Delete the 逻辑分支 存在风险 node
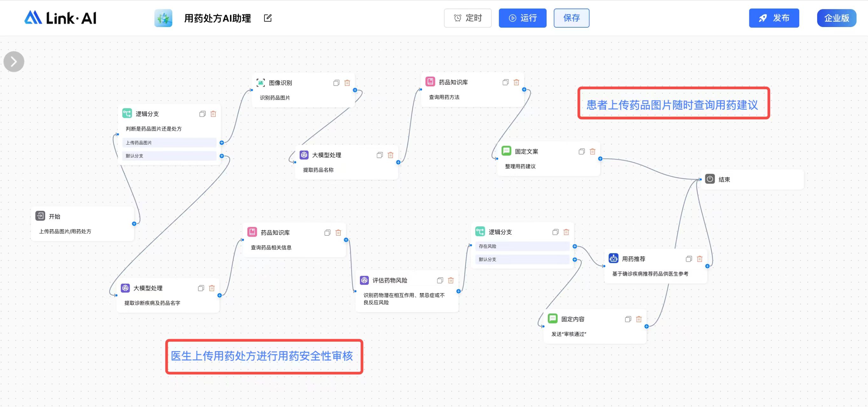 coord(566,232)
